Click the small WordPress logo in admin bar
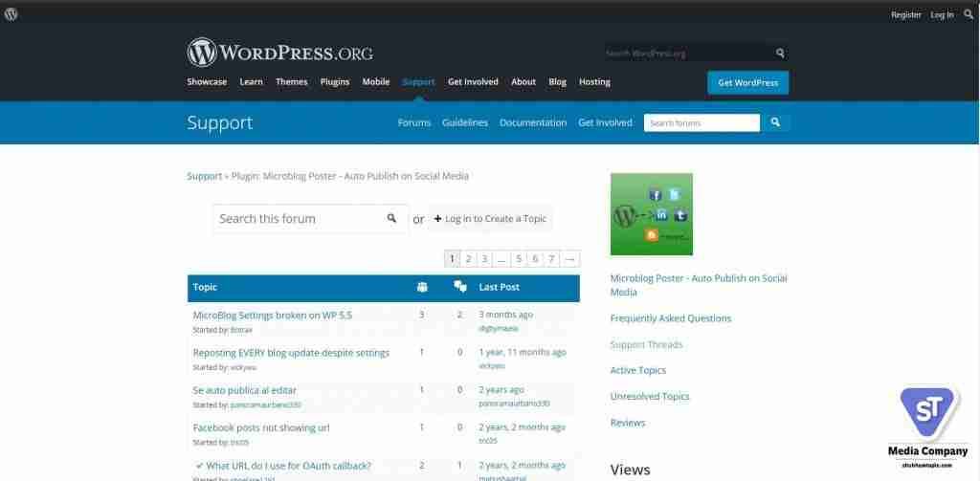The width and height of the screenshot is (980, 481). pyautogui.click(x=11, y=14)
